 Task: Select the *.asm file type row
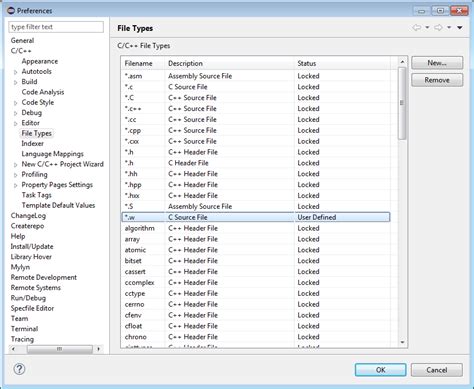coord(256,76)
